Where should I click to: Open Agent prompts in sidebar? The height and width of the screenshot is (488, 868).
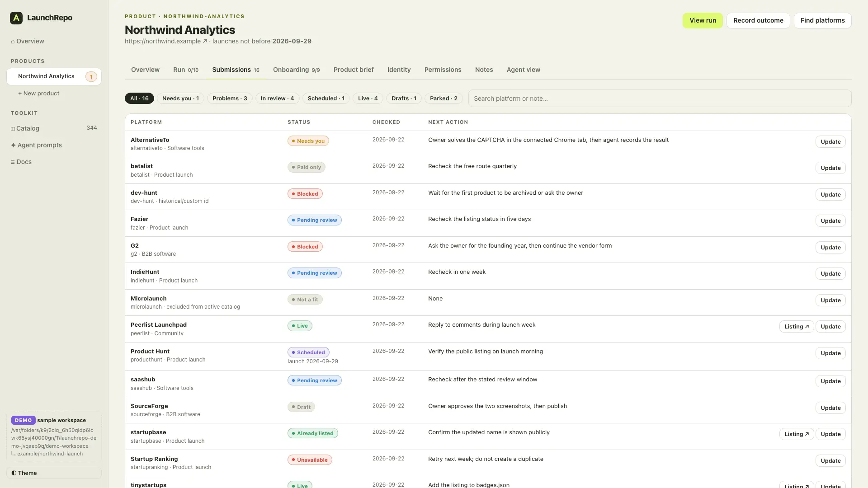click(36, 145)
